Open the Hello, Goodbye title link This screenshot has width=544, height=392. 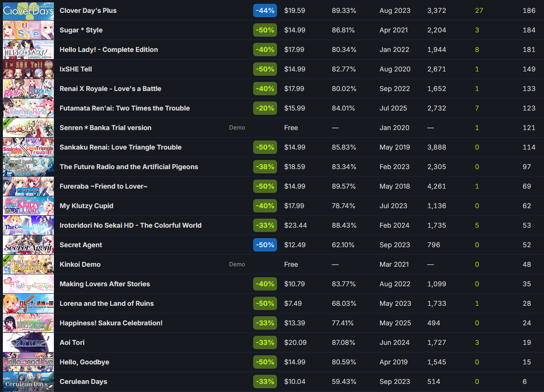tap(84, 362)
